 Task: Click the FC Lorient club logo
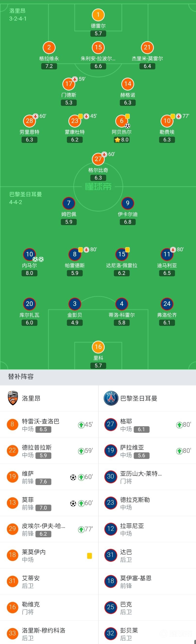(x=13, y=398)
